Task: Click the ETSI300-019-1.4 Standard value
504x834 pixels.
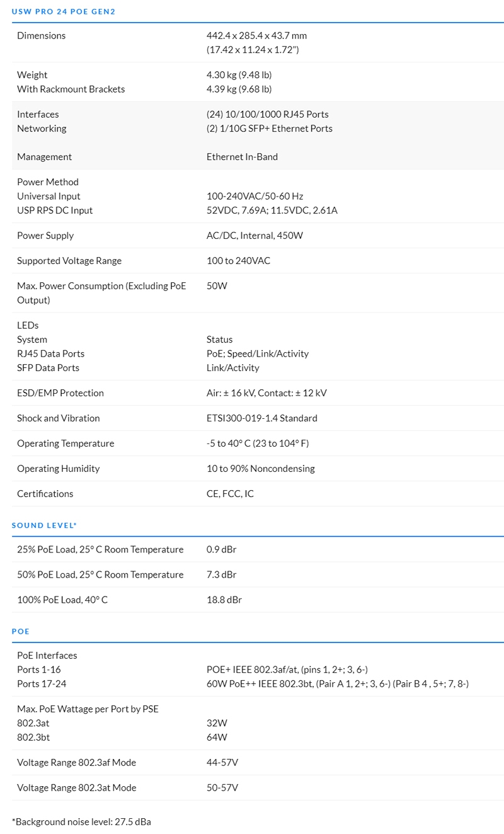Action: [262, 418]
